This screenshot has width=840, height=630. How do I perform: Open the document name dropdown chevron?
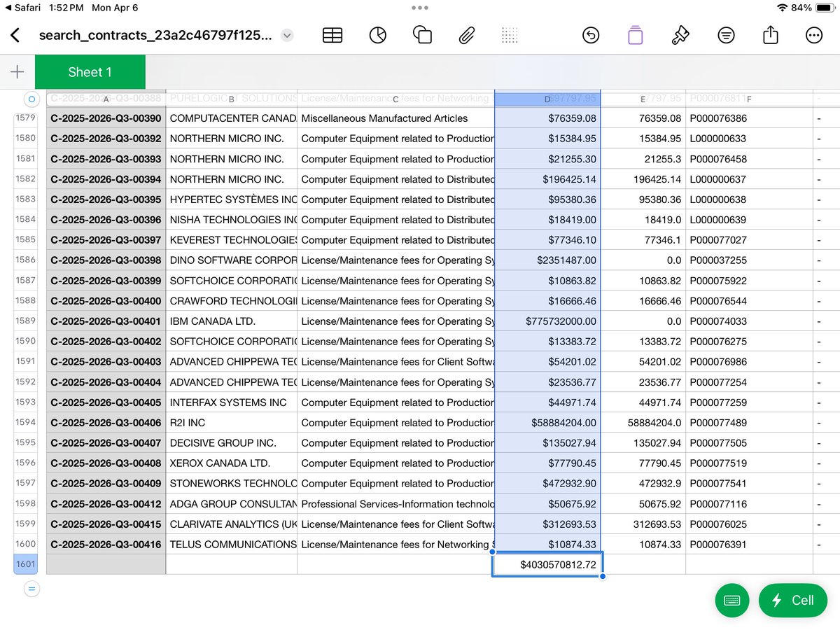tap(287, 36)
